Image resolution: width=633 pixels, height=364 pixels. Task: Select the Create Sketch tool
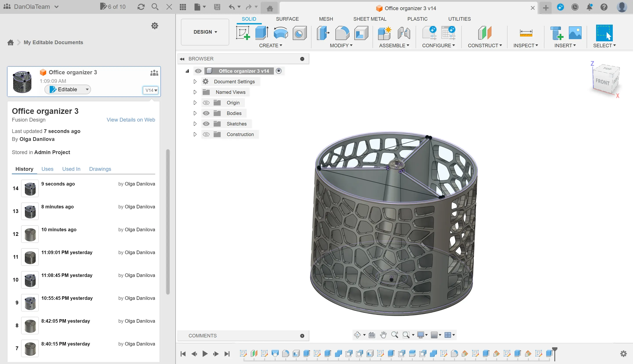pos(243,33)
